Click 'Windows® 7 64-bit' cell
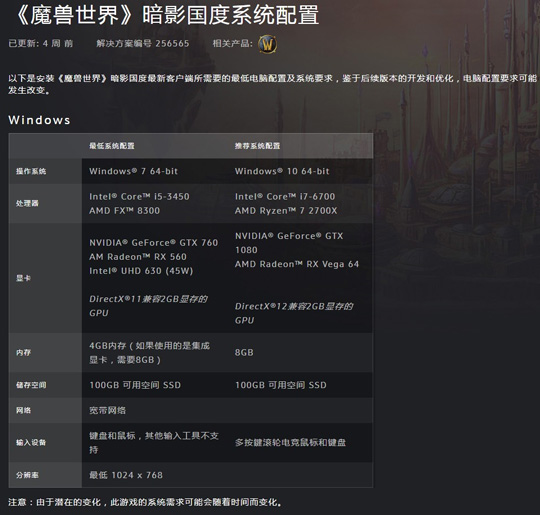Viewport: 540px width, 515px height. click(133, 171)
